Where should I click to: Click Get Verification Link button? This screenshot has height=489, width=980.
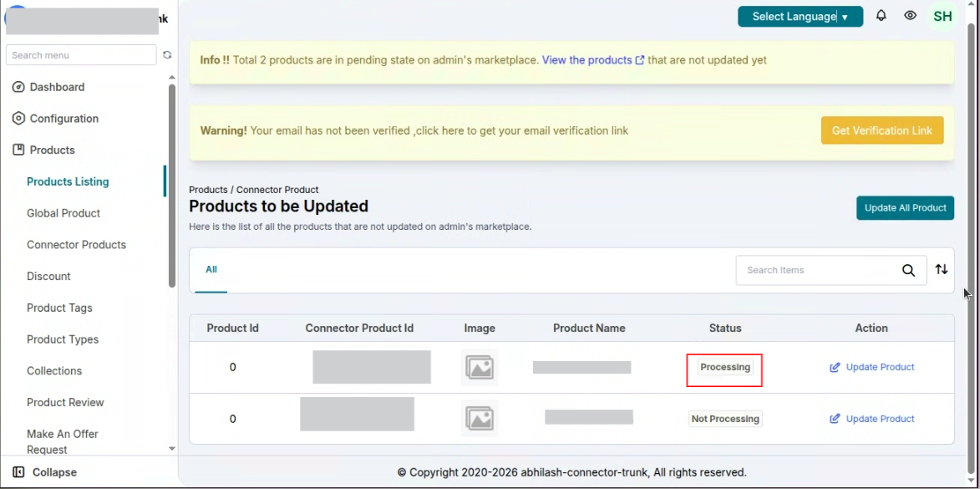[882, 130]
